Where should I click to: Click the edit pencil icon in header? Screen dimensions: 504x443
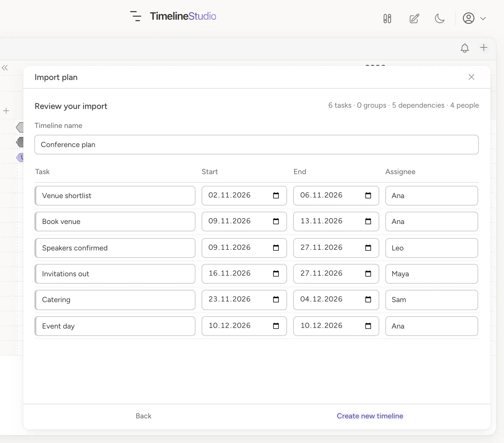(414, 18)
